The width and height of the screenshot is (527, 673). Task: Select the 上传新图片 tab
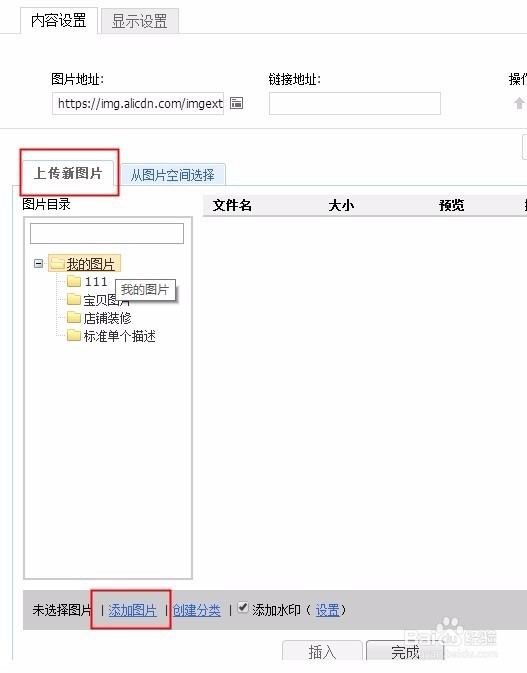(x=68, y=173)
